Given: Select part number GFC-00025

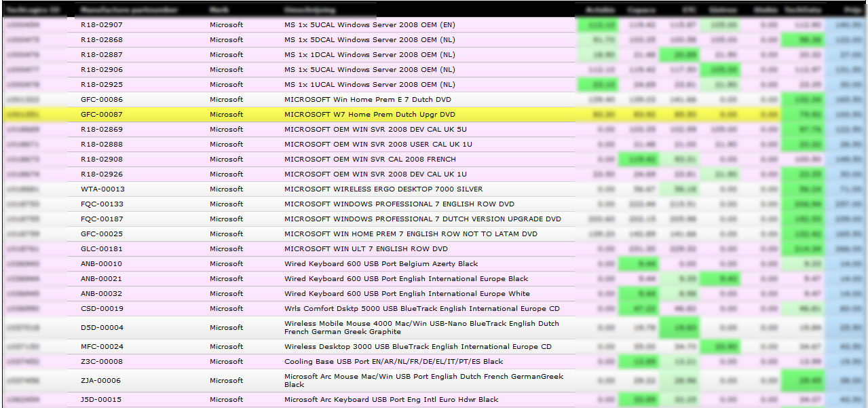Looking at the screenshot, I should point(102,234).
